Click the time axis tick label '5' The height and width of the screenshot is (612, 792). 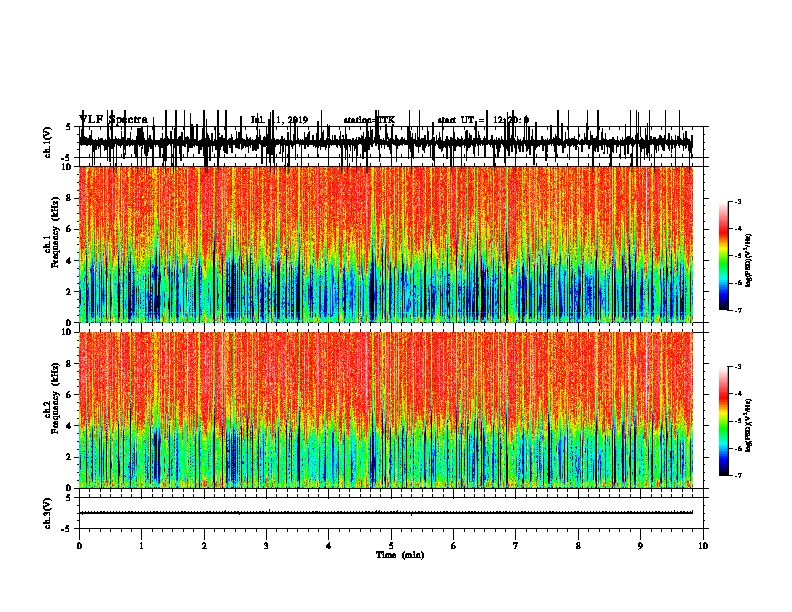[391, 545]
